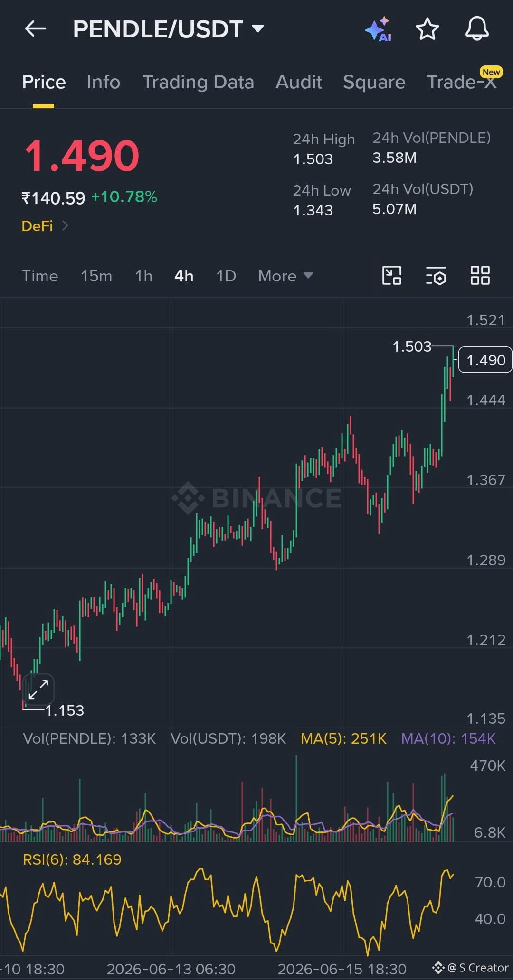Tap the 24h High value 1.503
Screen dimensions: 513x980
313,159
